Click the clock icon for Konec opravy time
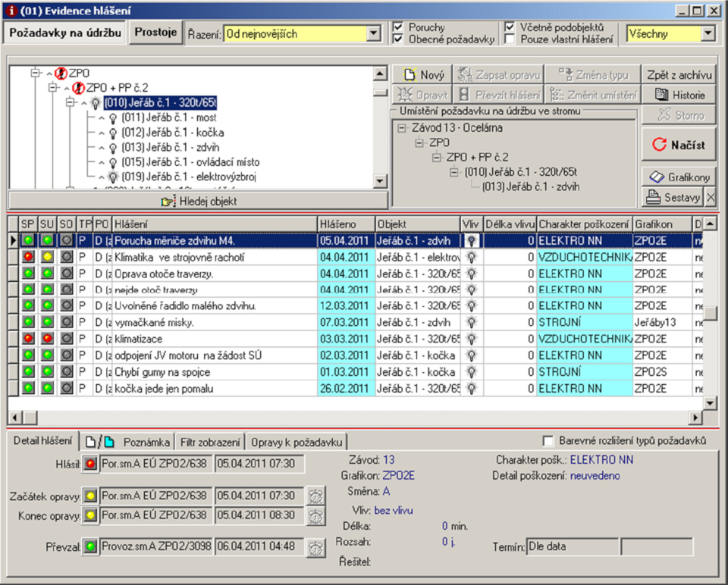Image resolution: width=728 pixels, height=585 pixels. [316, 516]
